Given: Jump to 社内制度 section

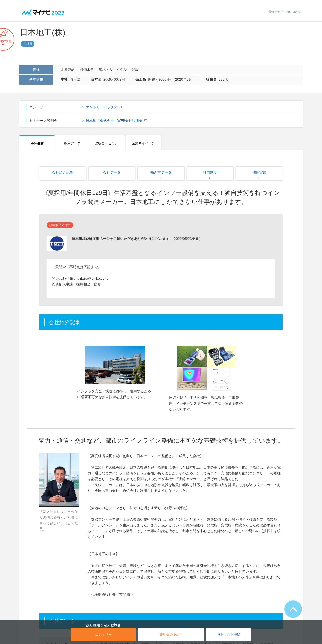Looking at the screenshot, I should click(210, 173).
